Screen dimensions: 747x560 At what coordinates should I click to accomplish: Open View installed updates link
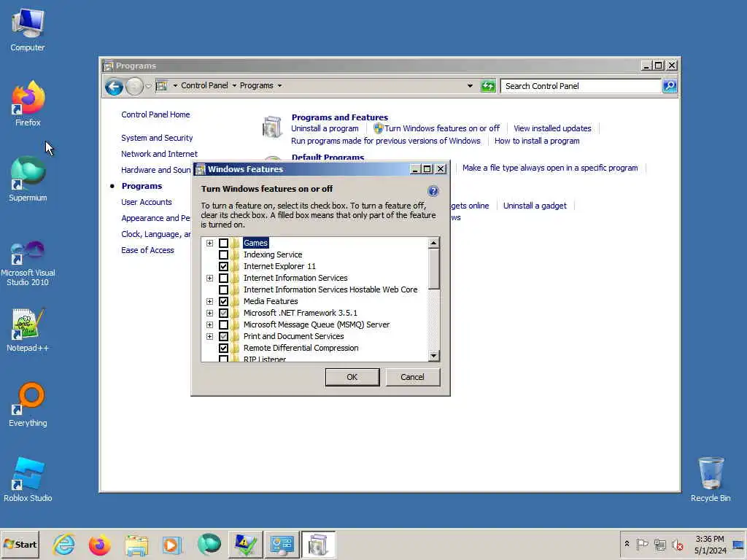552,128
